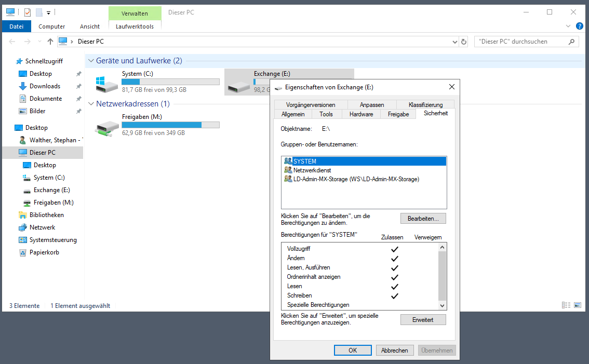
Task: Open the Laufwerktools ribbon tab
Action: (x=135, y=26)
